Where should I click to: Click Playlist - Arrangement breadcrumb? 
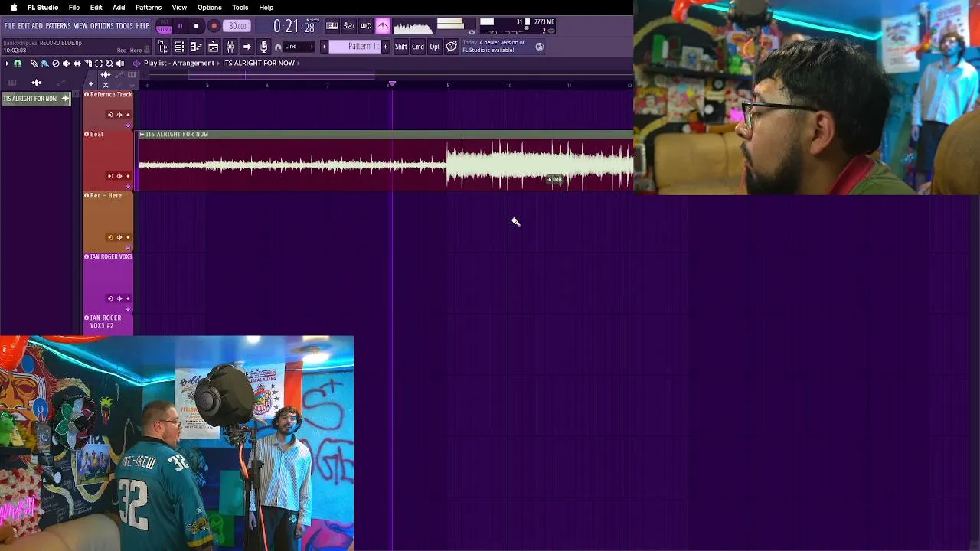178,64
